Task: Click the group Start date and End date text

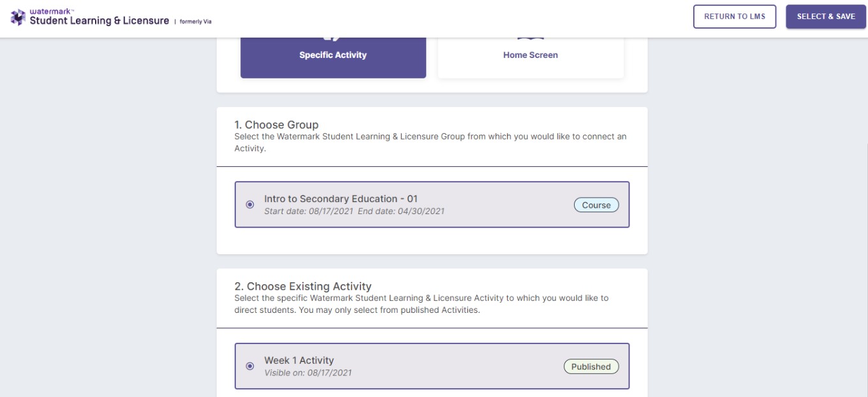Action: coord(355,212)
